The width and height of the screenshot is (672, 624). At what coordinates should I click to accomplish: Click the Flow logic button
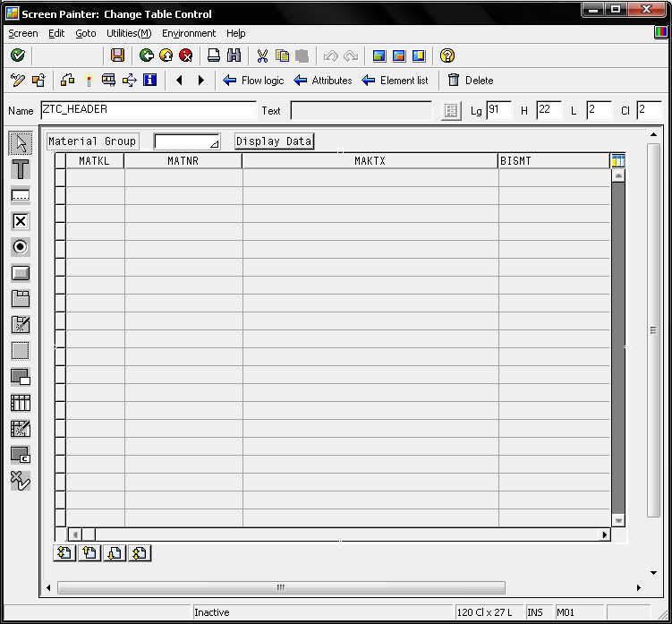[253, 81]
